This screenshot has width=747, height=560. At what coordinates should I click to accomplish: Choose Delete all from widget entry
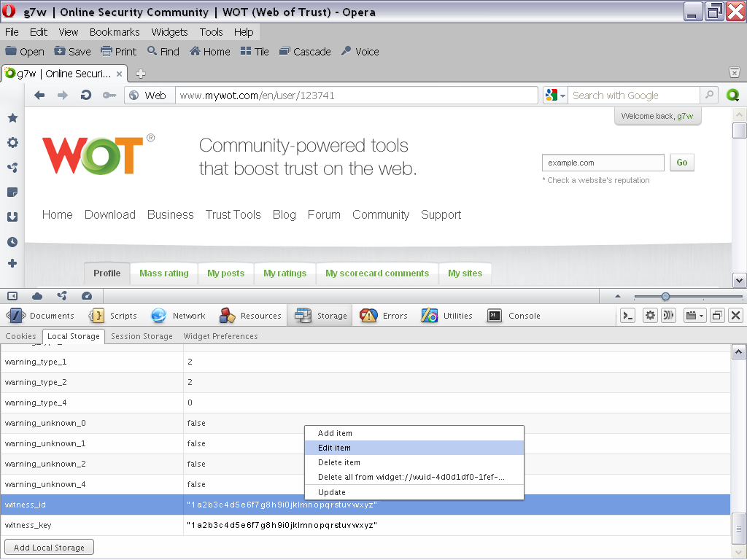(414, 477)
